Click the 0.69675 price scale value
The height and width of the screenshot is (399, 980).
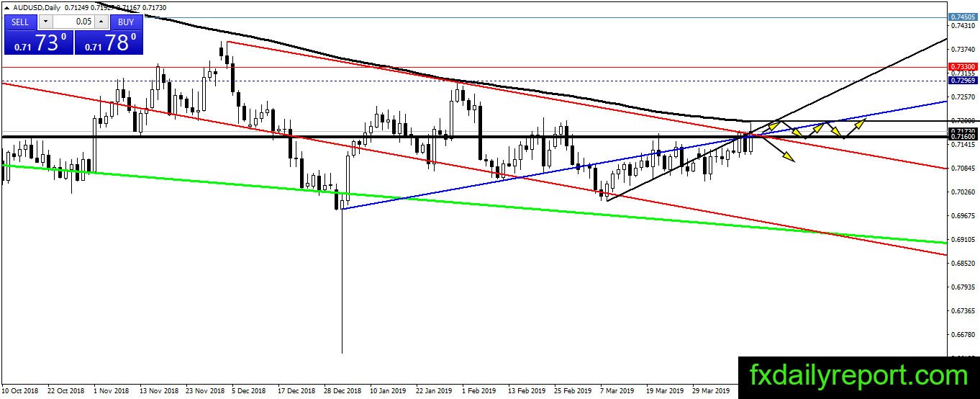(963, 215)
